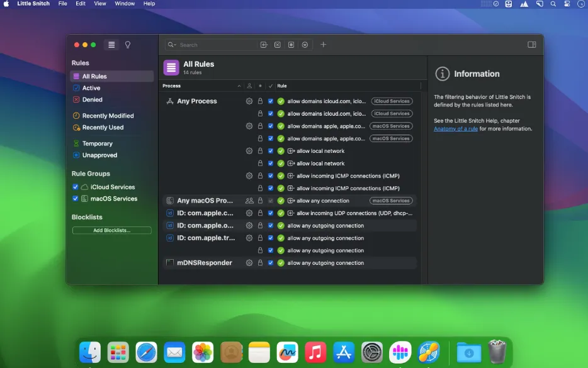Click the Information circle icon
The image size is (588, 368).
point(443,74)
